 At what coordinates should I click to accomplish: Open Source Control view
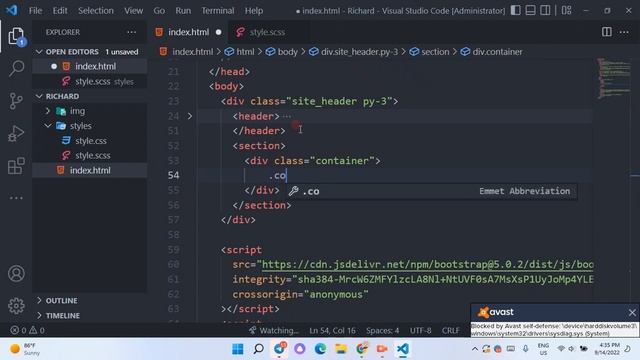(x=16, y=101)
